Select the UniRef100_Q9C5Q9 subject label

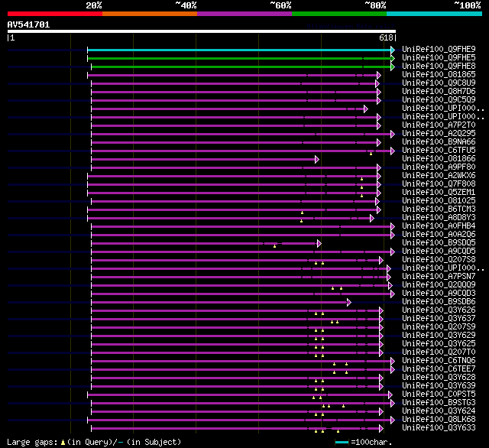coord(439,100)
